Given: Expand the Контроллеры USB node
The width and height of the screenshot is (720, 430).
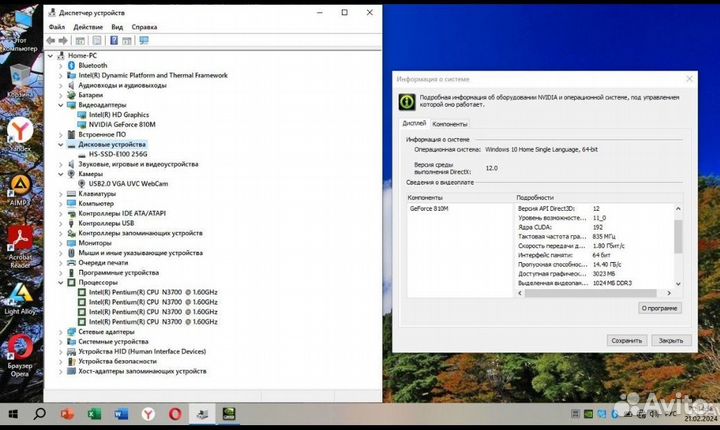Looking at the screenshot, I should 61,223.
